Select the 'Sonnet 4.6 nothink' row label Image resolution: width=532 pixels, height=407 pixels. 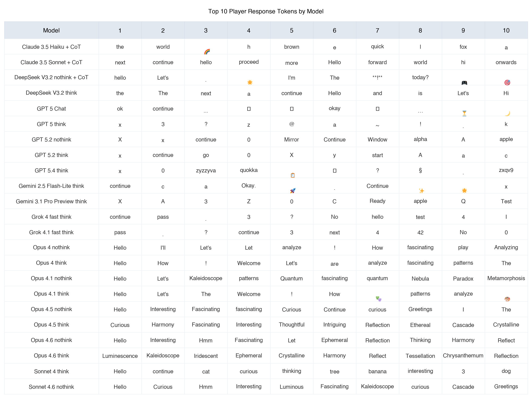point(51,387)
